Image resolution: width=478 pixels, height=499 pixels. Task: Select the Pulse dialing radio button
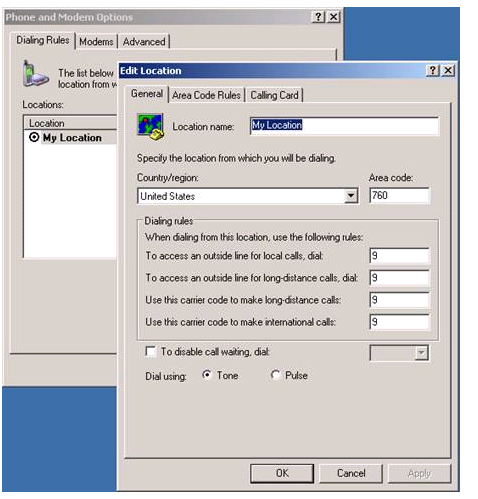click(275, 375)
